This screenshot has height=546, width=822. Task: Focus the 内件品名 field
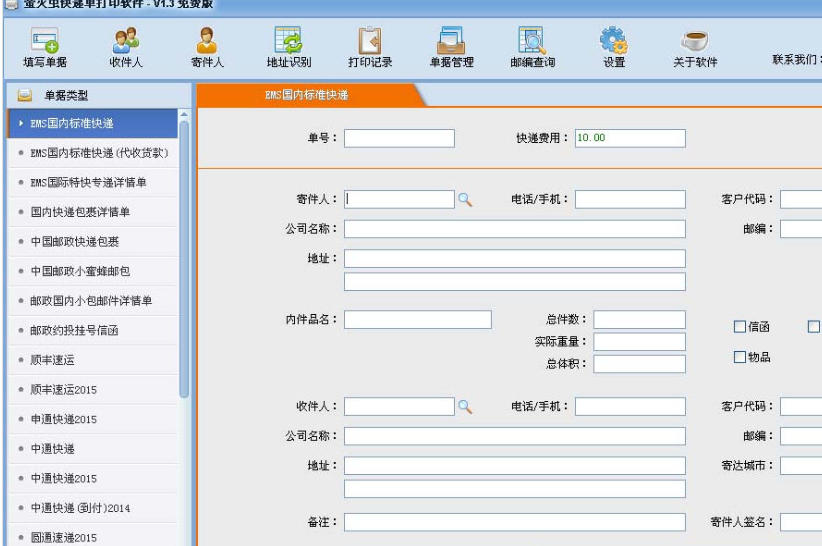pos(418,320)
